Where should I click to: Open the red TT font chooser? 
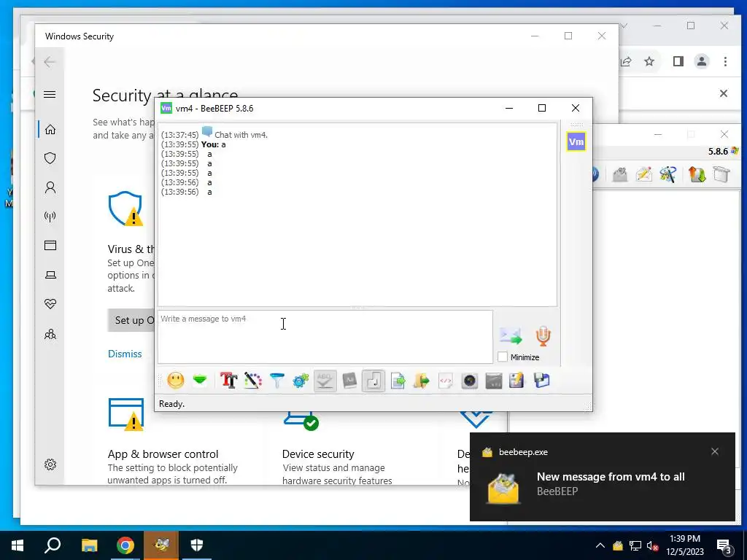(x=228, y=381)
